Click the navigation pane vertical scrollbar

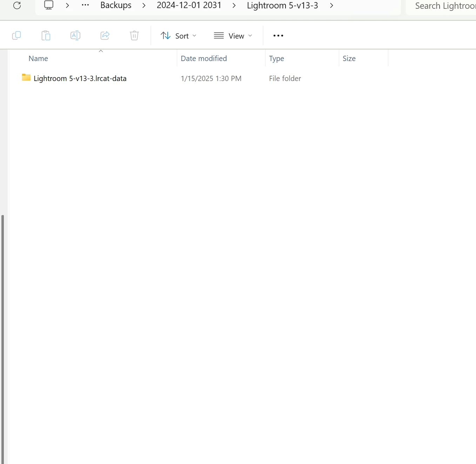click(x=3, y=339)
